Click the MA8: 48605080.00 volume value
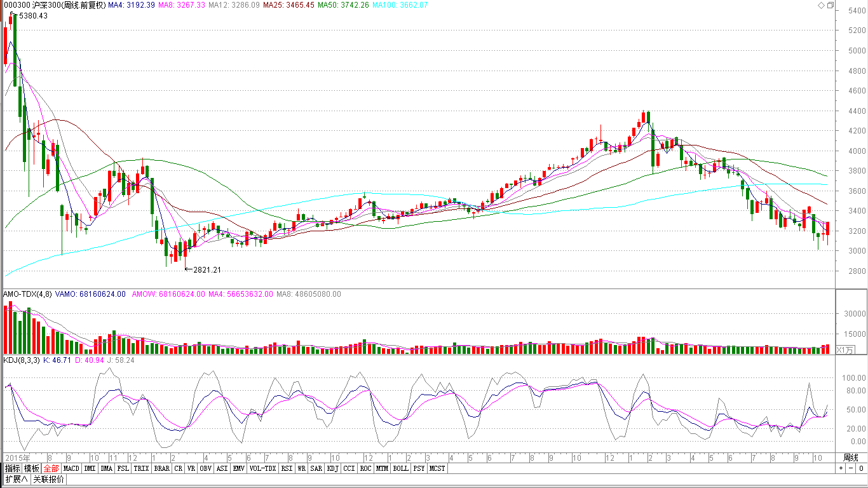Image resolution: width=868 pixels, height=488 pixels. pos(309,294)
